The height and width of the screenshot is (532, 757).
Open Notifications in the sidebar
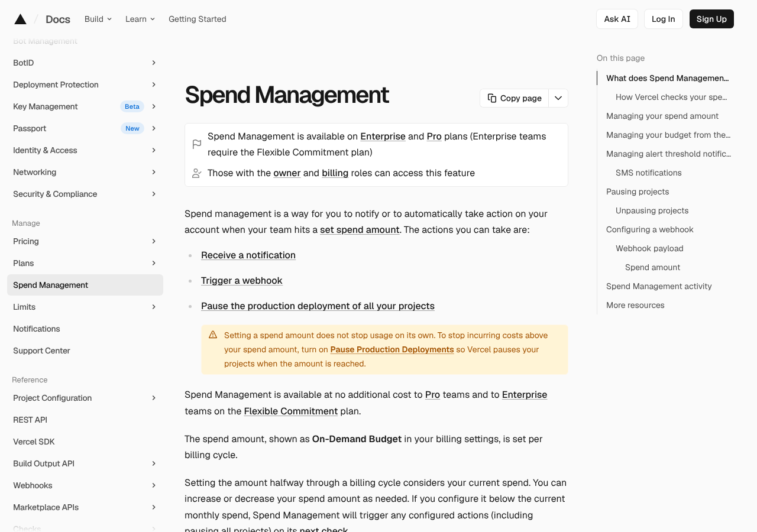[x=85, y=329]
